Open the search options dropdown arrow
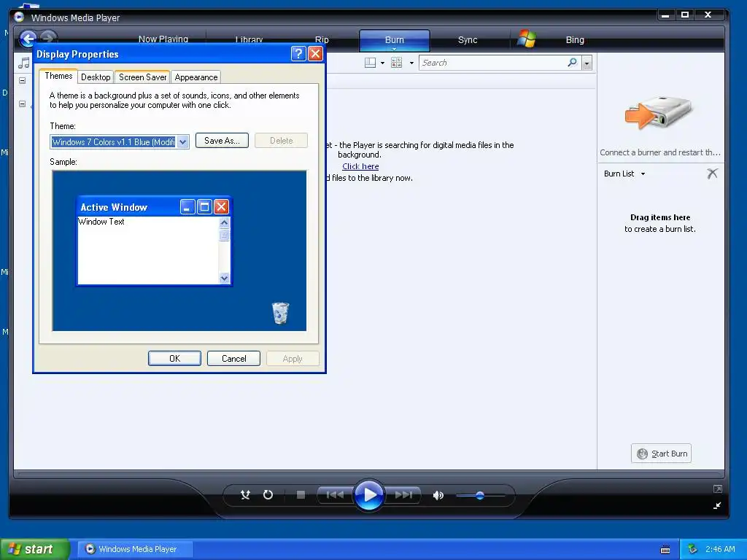This screenshot has height=560, width=747. click(x=587, y=63)
